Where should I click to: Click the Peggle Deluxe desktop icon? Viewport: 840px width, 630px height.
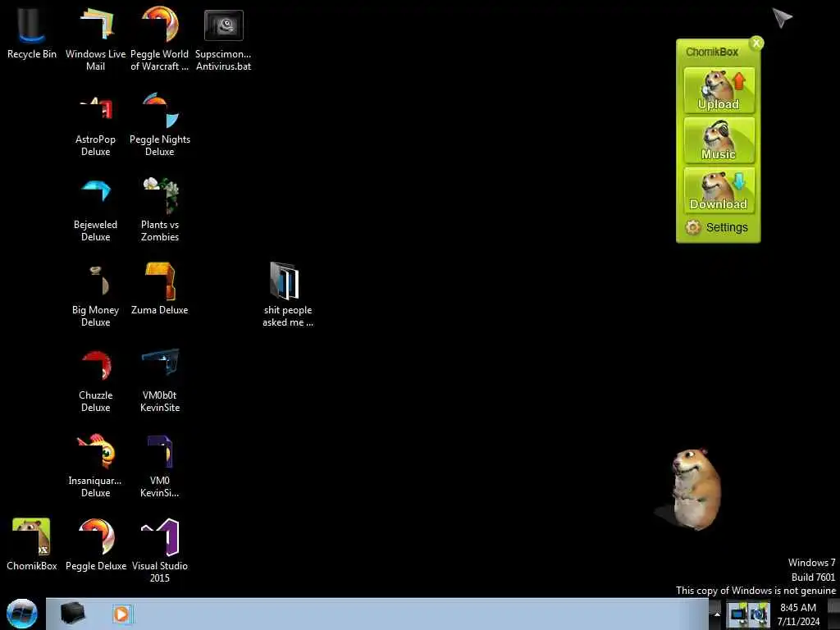(95, 544)
